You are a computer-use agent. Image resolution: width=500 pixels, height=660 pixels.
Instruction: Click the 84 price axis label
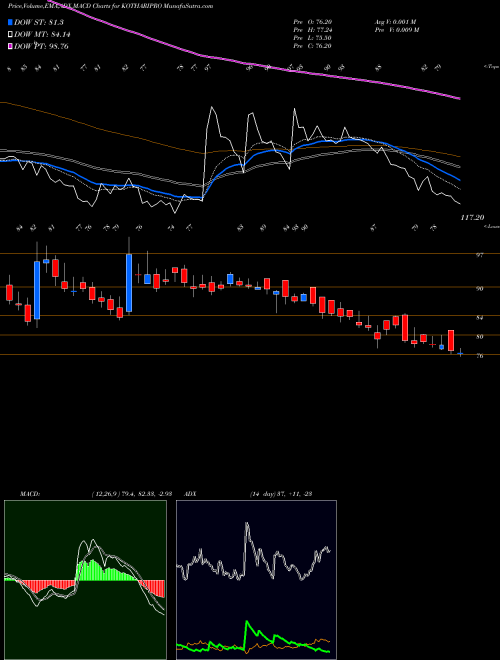click(481, 317)
